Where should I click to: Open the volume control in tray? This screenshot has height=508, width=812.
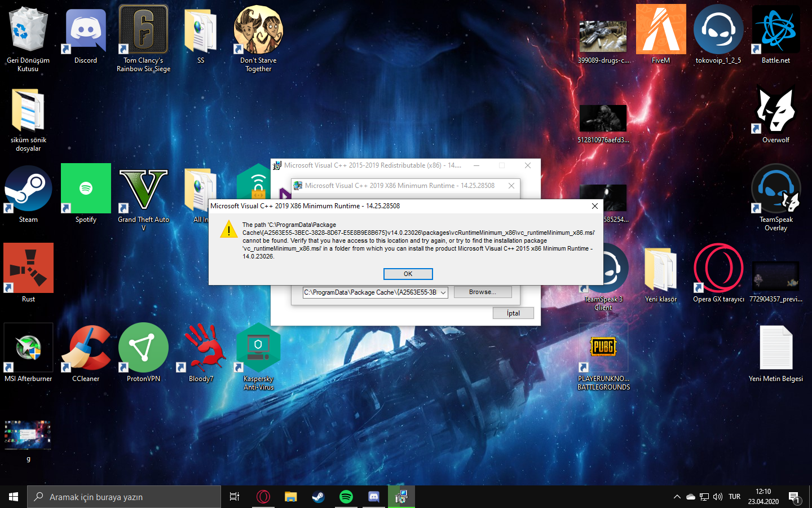[718, 497]
